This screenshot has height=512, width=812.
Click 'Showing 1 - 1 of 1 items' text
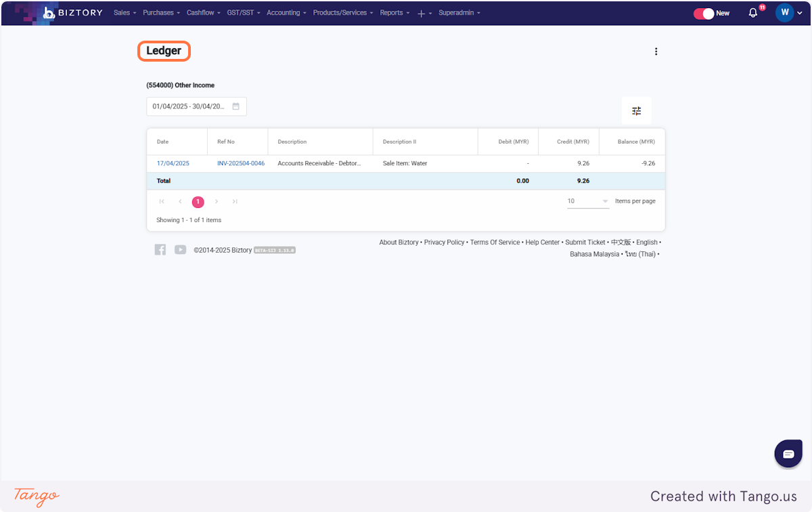tap(189, 220)
